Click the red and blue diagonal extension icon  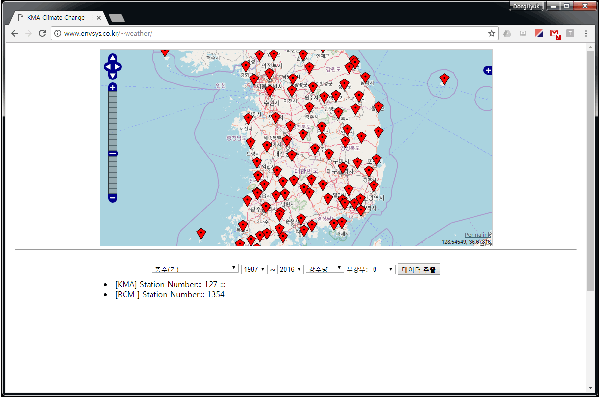(x=539, y=34)
